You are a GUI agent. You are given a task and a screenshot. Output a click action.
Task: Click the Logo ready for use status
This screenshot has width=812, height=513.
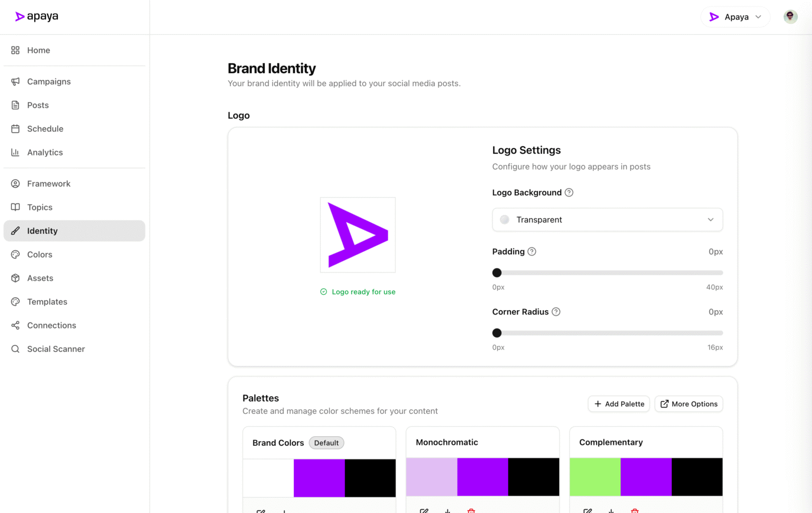tap(358, 292)
